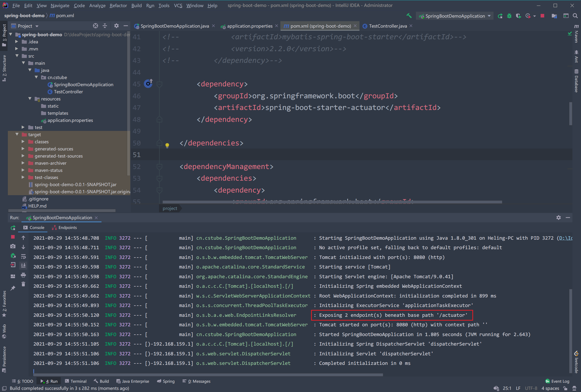Locate current file in Project tree

click(96, 26)
